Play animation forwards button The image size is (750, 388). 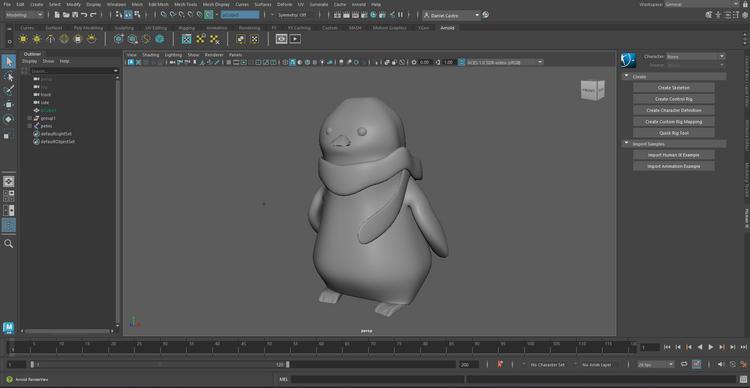711,347
